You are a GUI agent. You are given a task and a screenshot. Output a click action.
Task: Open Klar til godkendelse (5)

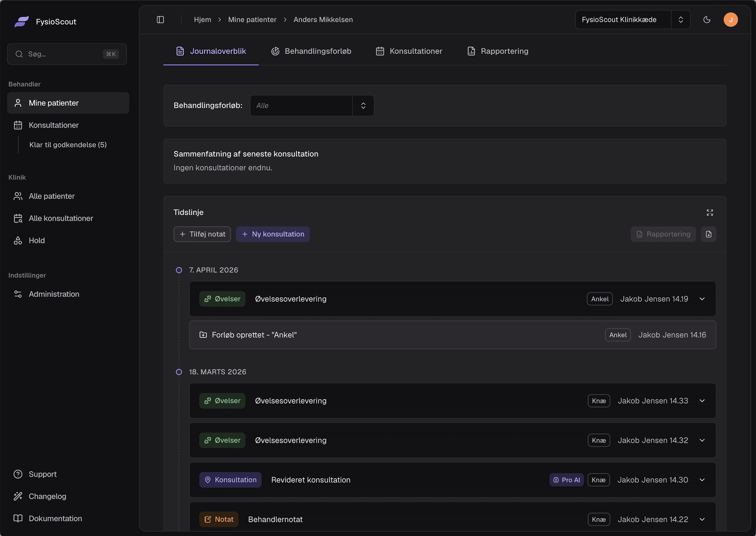pyautogui.click(x=68, y=145)
